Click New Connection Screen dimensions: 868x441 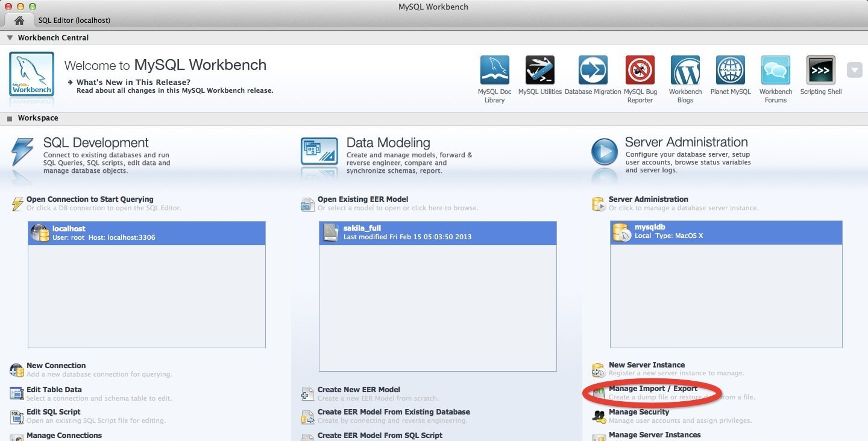point(56,366)
